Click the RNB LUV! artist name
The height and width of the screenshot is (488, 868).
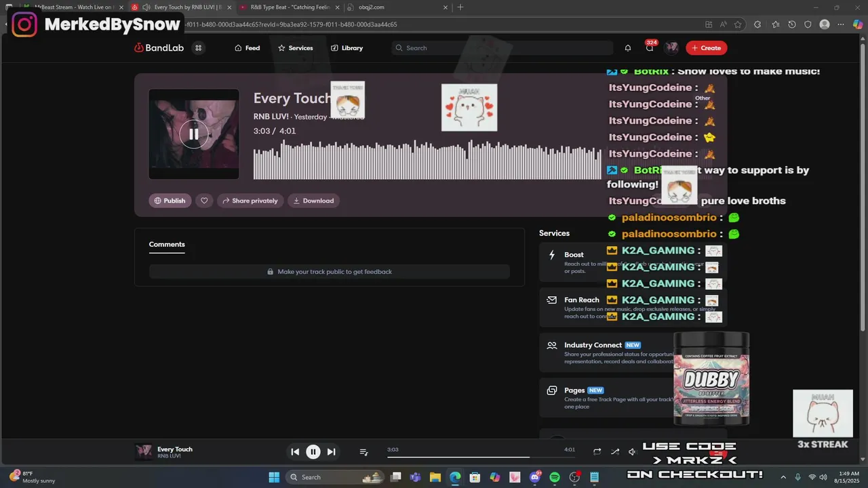(x=271, y=117)
